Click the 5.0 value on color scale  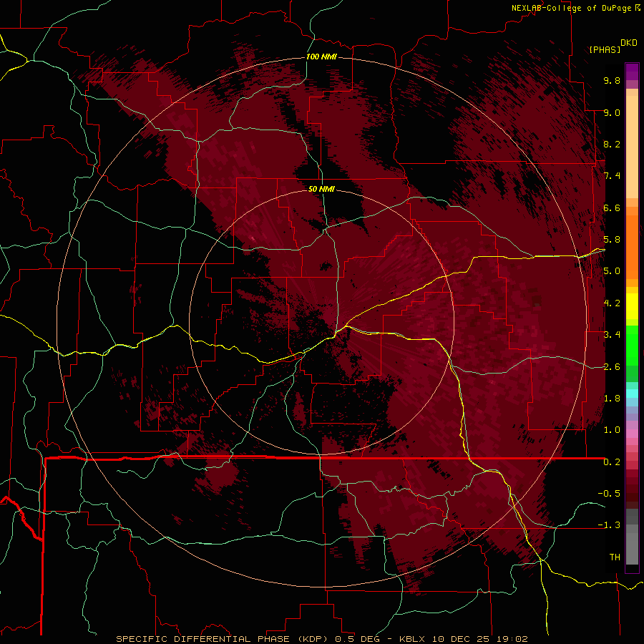pos(612,271)
